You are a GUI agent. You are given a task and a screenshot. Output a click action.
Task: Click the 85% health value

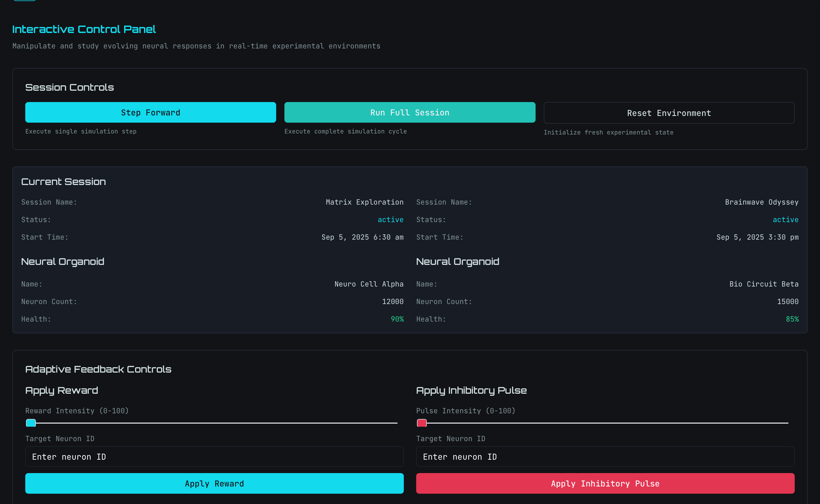pos(792,319)
